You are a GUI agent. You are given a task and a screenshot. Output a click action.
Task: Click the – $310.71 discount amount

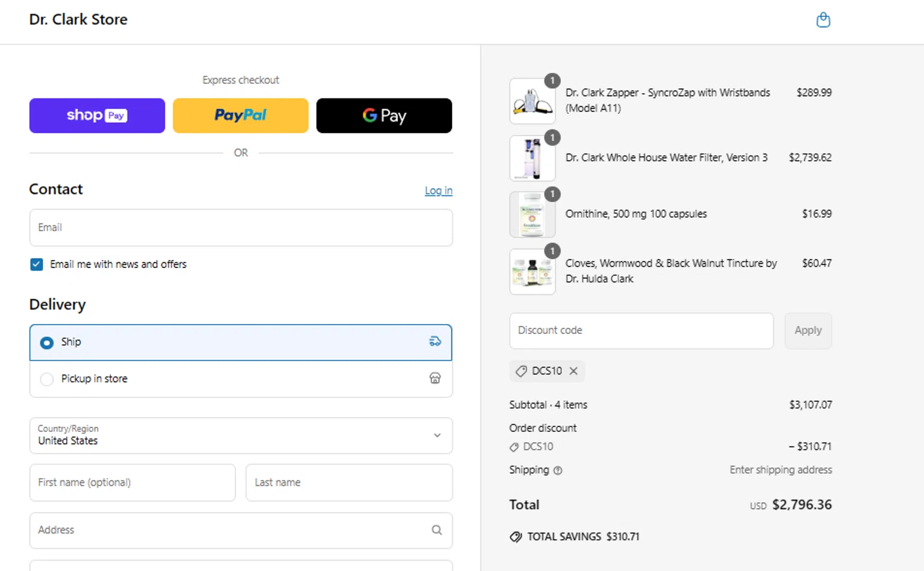click(x=810, y=447)
